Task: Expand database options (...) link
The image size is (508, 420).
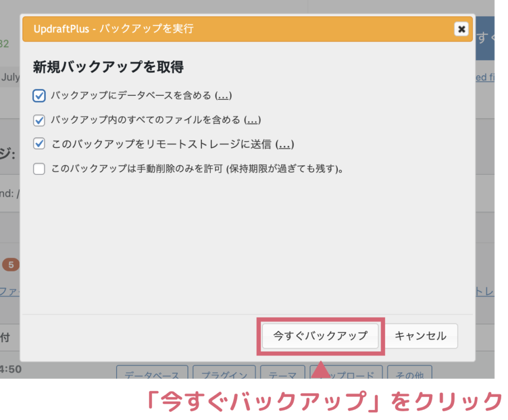Action: point(223,96)
